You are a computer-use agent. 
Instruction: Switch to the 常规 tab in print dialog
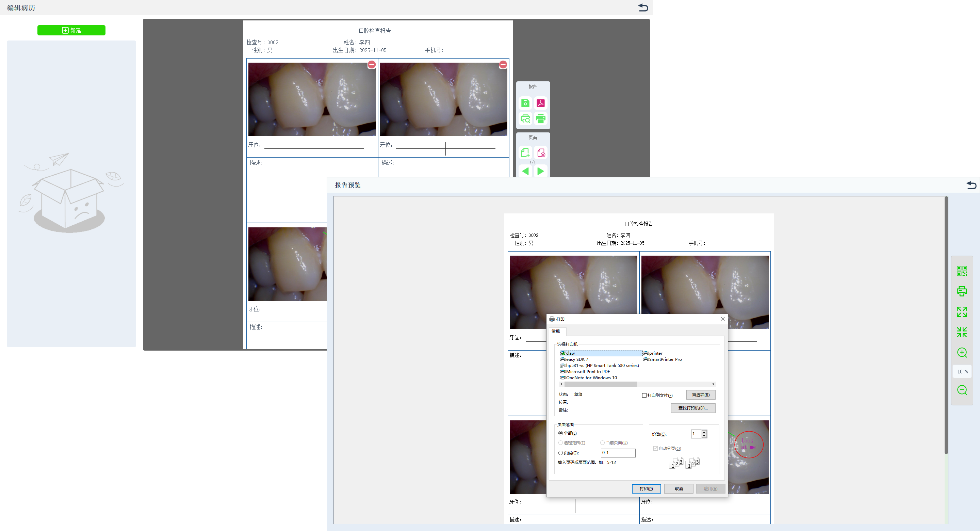point(556,331)
